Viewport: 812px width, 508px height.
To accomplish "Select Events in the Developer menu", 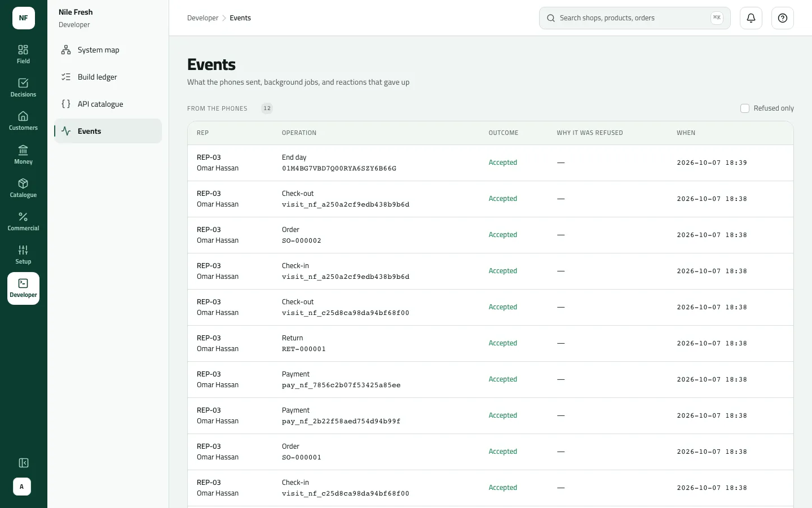I will (108, 131).
